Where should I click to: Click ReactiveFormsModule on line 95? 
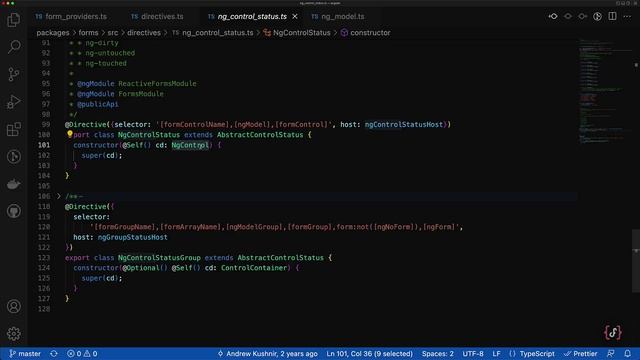pyautogui.click(x=157, y=84)
